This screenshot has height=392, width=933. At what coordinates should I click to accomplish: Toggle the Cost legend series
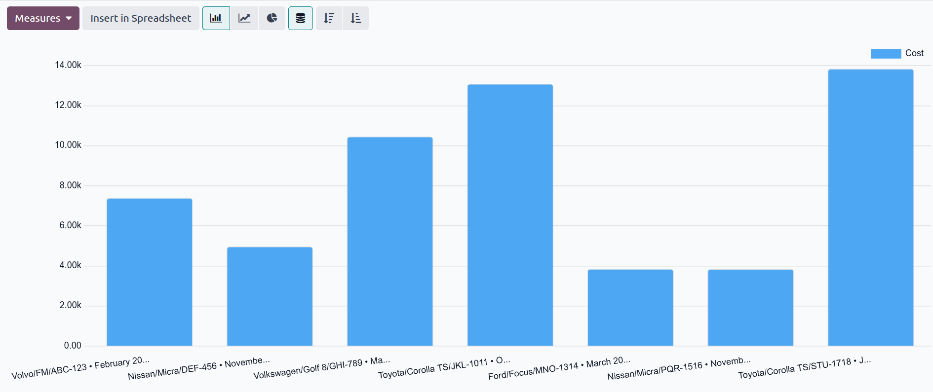(897, 54)
